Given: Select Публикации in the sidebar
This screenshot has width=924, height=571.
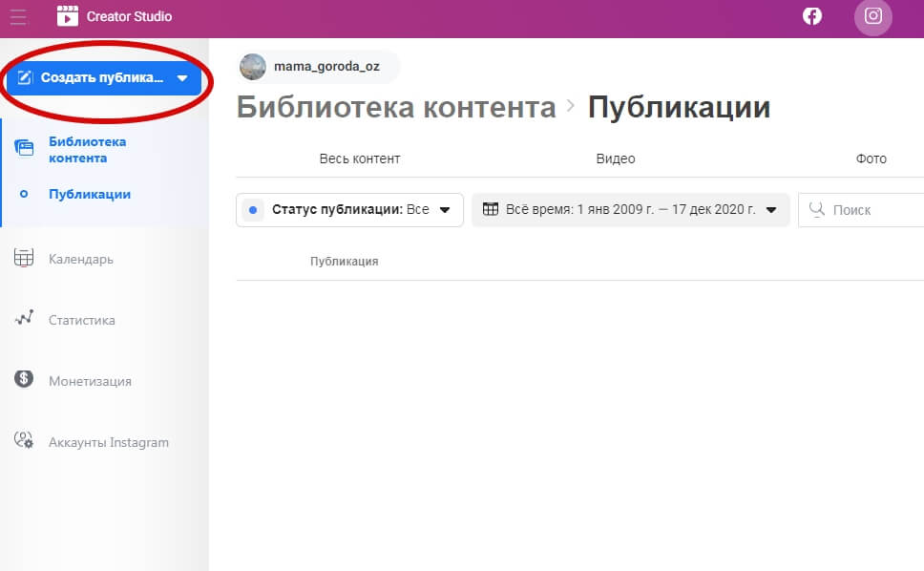Looking at the screenshot, I should [x=90, y=194].
